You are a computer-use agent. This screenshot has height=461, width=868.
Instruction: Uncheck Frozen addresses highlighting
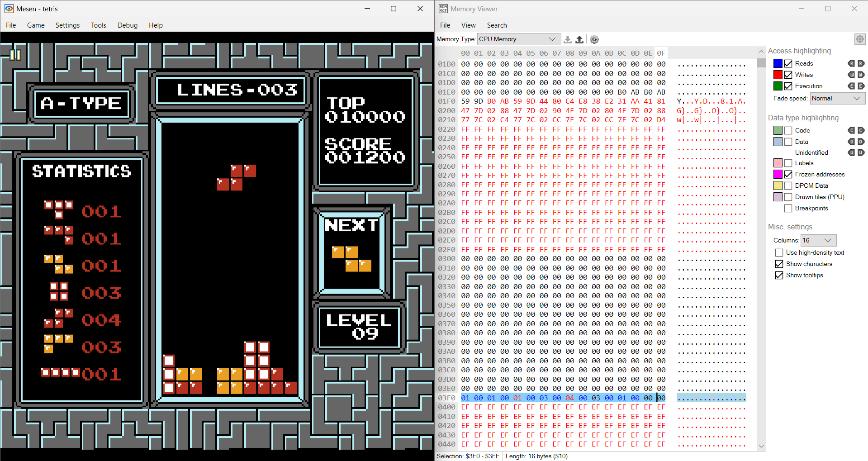[788, 174]
